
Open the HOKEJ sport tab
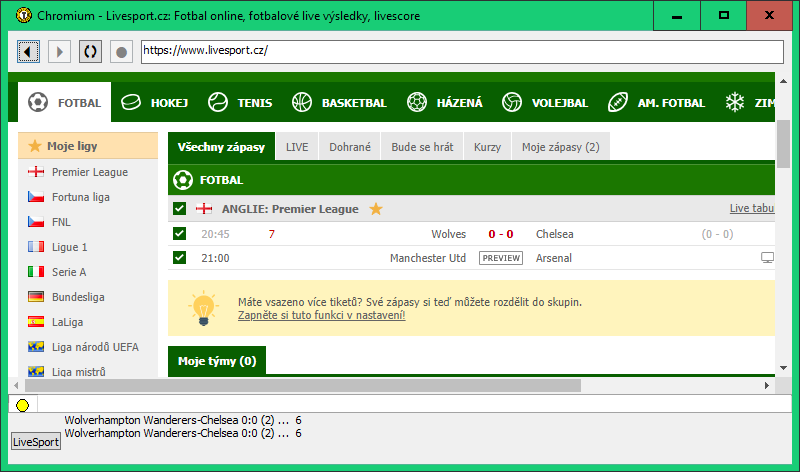tap(155, 103)
